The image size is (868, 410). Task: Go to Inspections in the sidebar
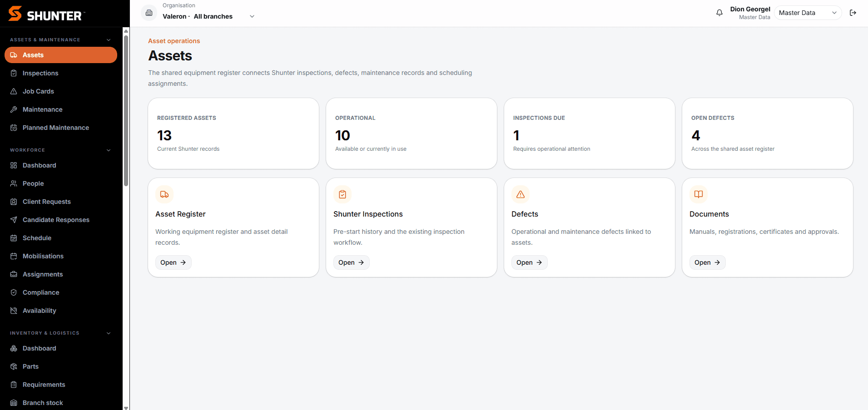[x=61, y=73]
